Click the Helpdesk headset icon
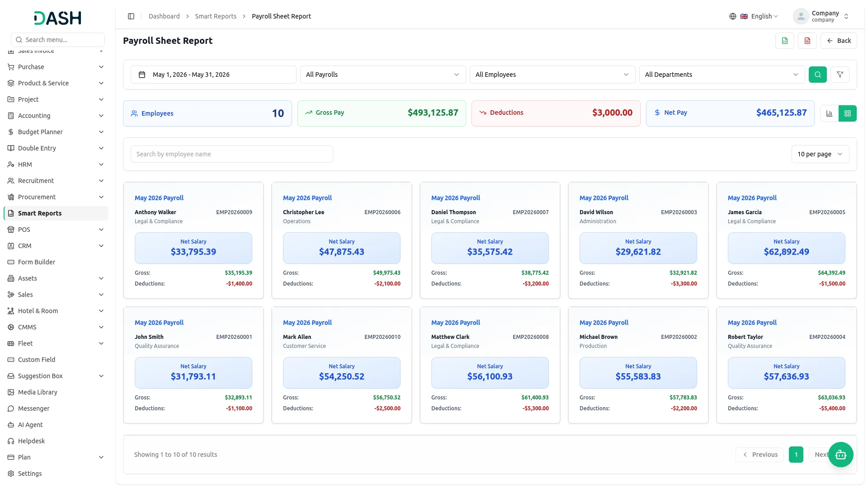The width and height of the screenshot is (868, 488). tap(11, 441)
